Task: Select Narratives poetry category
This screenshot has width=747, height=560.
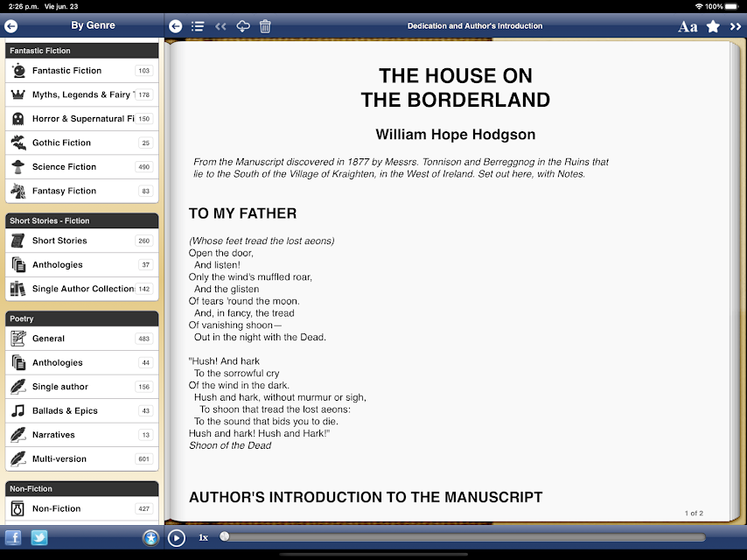Action: click(x=82, y=435)
